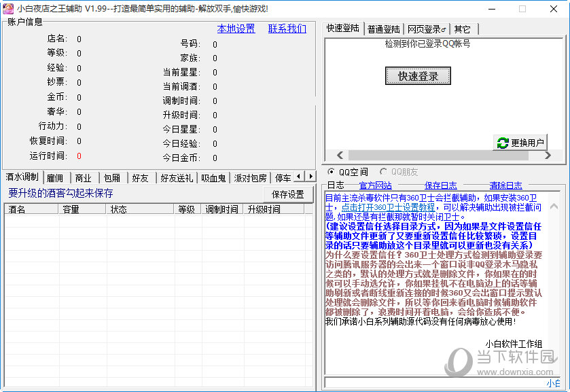
Task: Sort by the 酒名 column header
Action: pos(31,209)
